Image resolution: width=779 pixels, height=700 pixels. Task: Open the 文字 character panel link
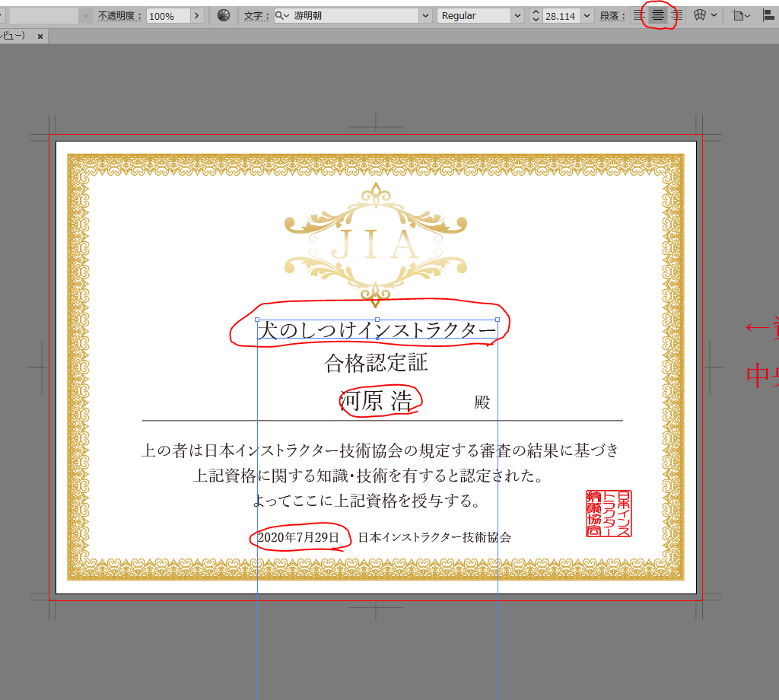pos(256,15)
